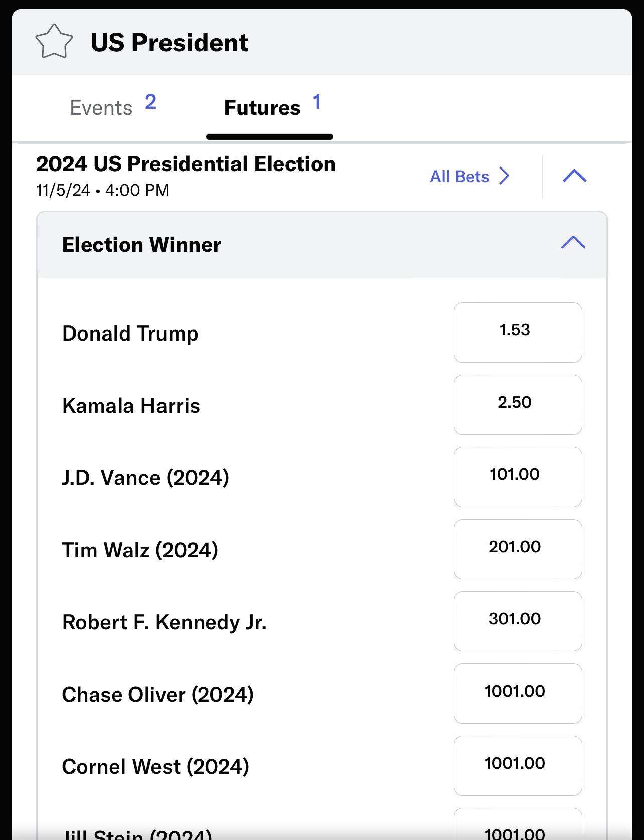Select Chase Oliver odds 1001.00

click(518, 693)
